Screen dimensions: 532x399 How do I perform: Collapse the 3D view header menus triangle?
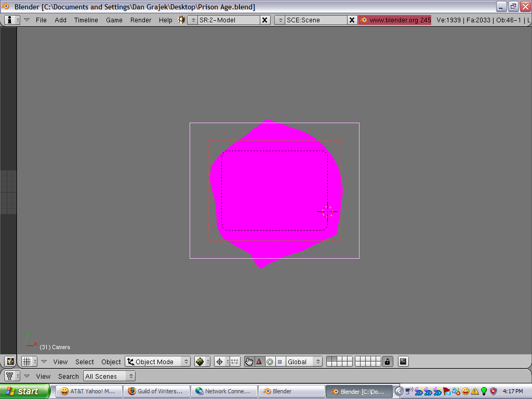coord(44,362)
